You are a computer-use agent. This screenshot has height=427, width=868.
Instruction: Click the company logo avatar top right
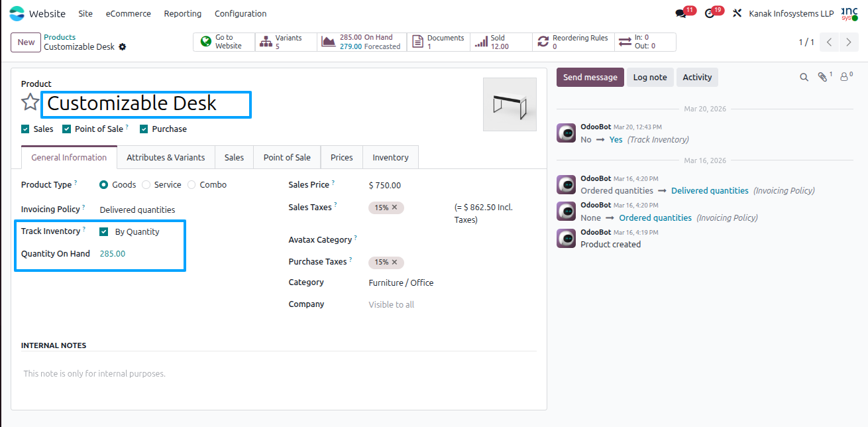849,13
